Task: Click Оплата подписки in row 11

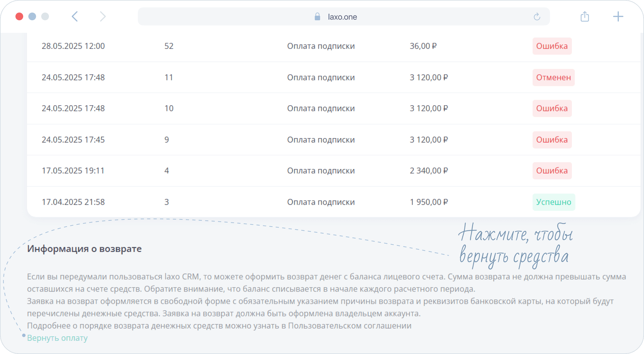Action: 321,78
